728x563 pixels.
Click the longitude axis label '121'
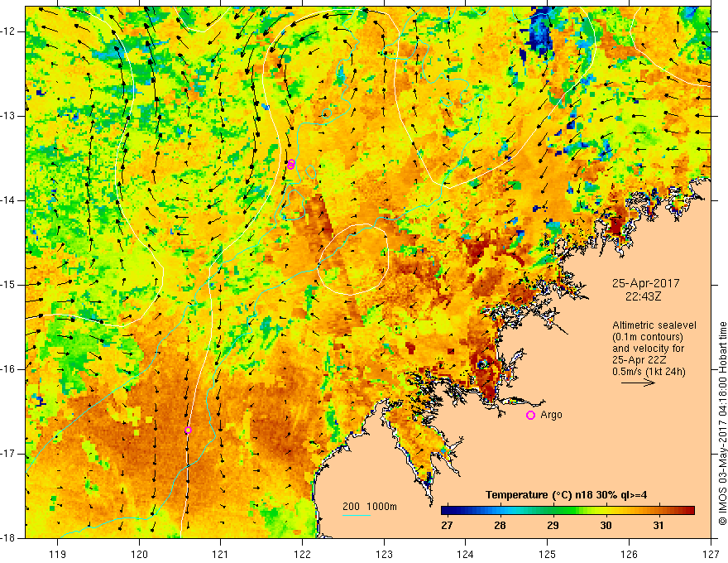click(x=221, y=554)
